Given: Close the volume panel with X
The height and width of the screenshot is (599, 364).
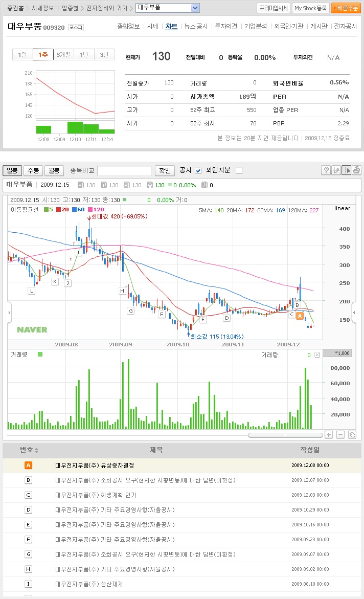Looking at the screenshot, I should [x=317, y=355].
